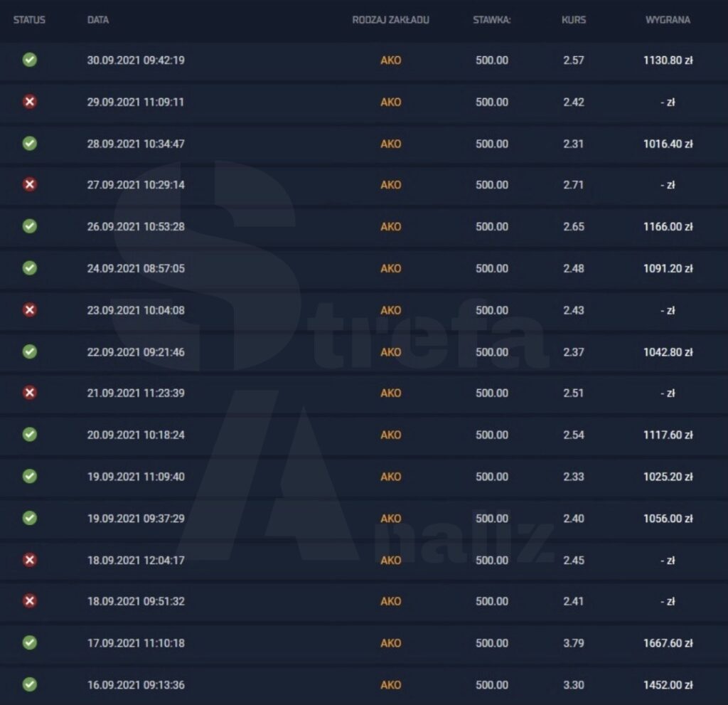
Task: Click the KURS column header
Action: [x=574, y=20]
